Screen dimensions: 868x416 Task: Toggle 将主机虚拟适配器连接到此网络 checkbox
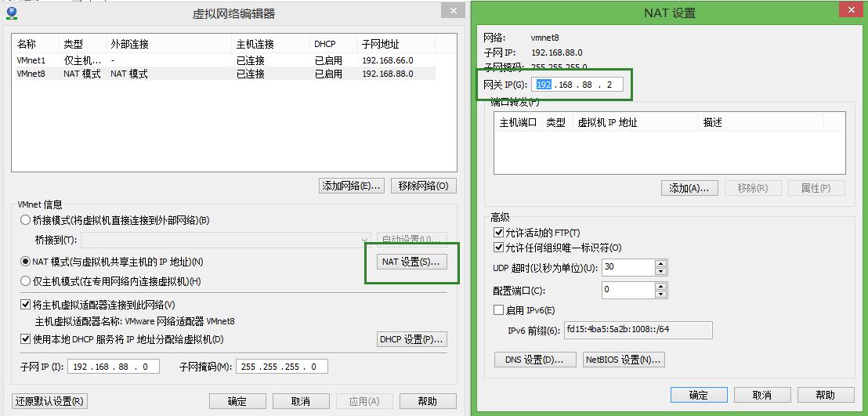pyautogui.click(x=25, y=305)
